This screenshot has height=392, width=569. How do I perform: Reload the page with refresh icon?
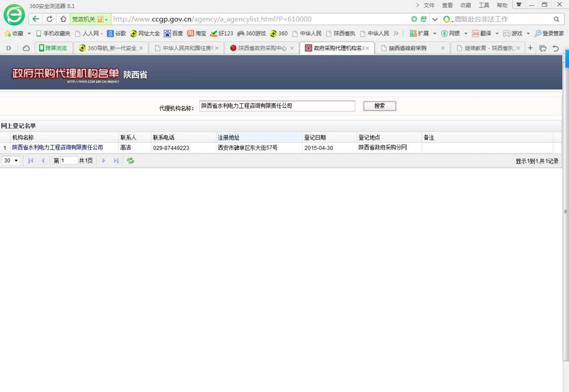tap(49, 19)
